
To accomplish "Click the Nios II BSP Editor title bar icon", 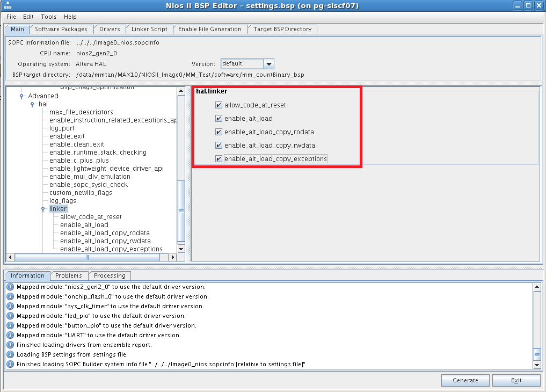I will (x=8, y=5).
